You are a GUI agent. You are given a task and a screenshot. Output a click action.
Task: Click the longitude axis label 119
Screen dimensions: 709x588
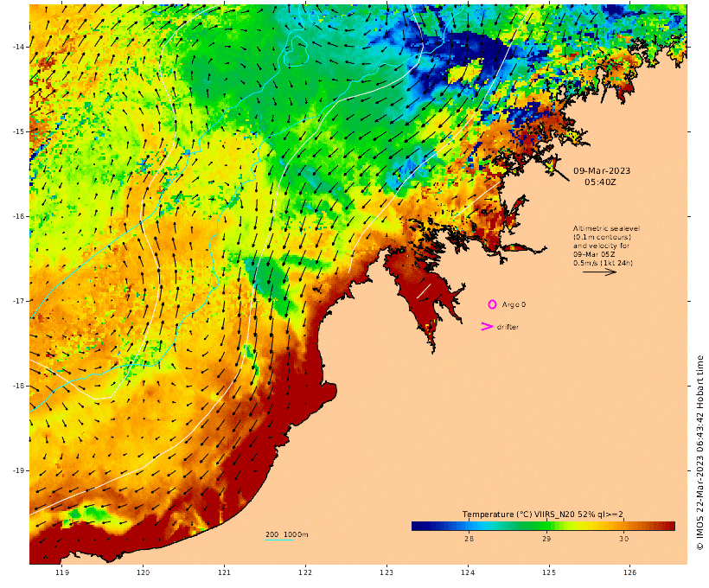(62, 572)
